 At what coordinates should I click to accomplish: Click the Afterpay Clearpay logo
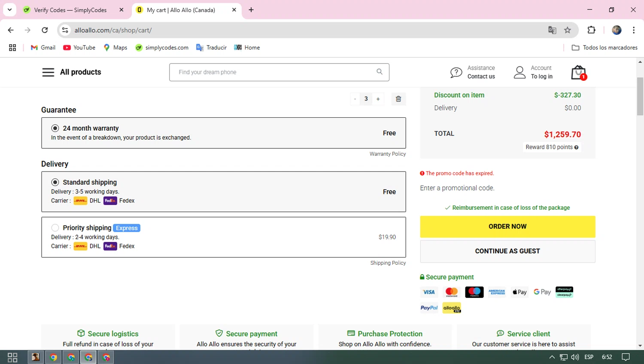point(564,292)
